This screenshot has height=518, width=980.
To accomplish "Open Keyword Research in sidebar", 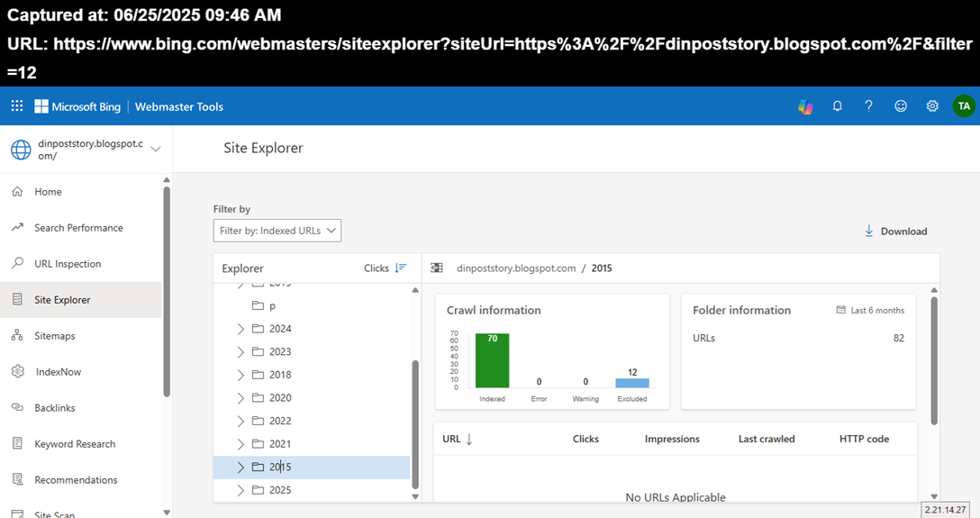I will 81,443.
